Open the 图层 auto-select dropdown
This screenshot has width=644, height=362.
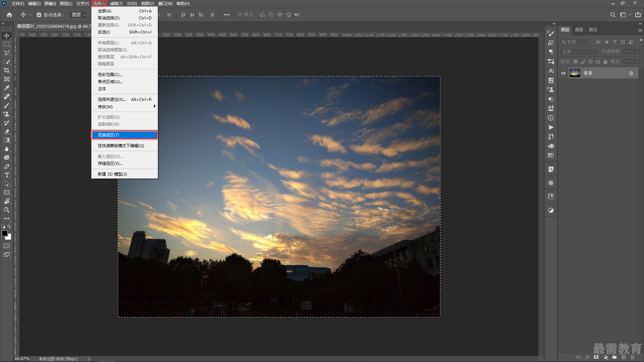(78, 15)
